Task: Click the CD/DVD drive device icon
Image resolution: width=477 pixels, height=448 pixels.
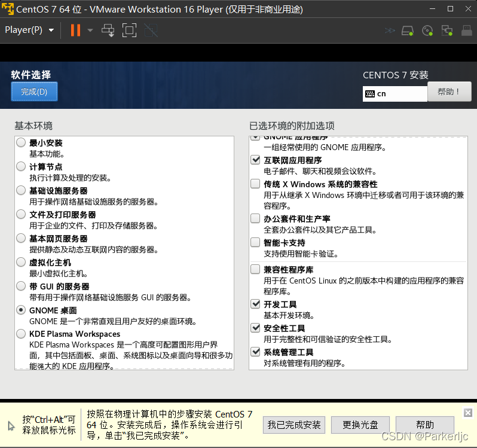Action: 427,31
